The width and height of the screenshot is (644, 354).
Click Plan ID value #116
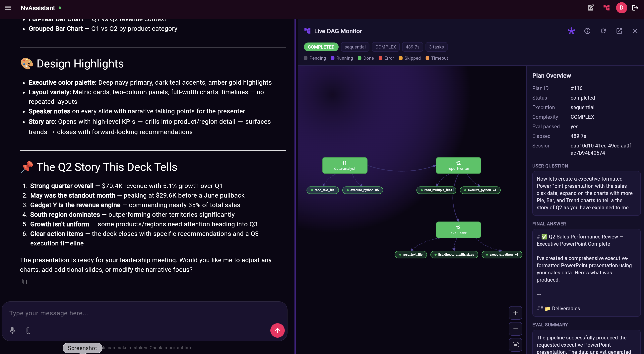[x=576, y=88]
